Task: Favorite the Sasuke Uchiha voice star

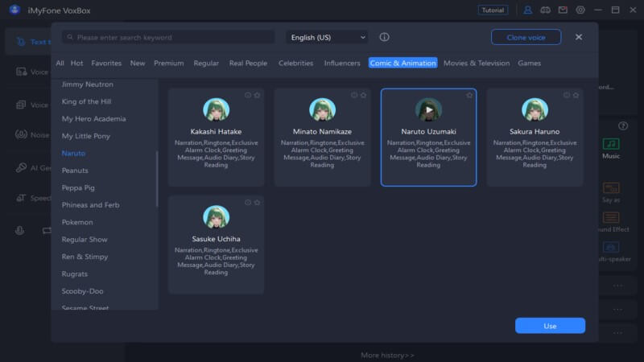Action: [257, 203]
